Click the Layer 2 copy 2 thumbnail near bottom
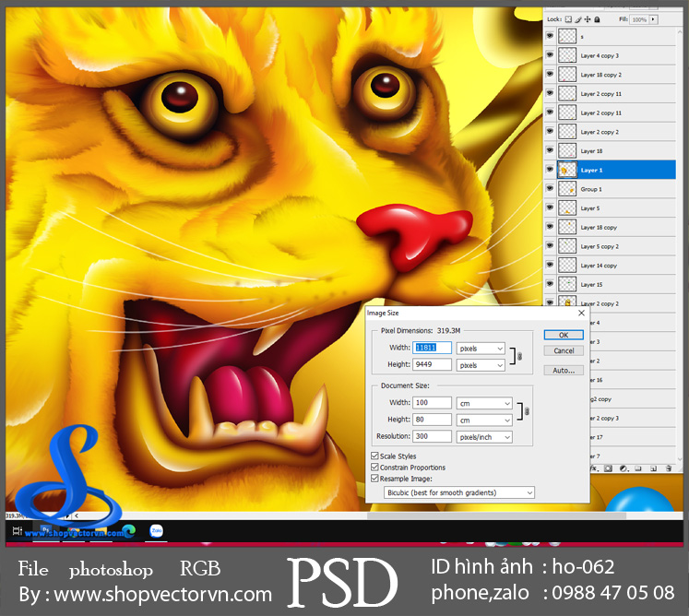 click(x=567, y=302)
